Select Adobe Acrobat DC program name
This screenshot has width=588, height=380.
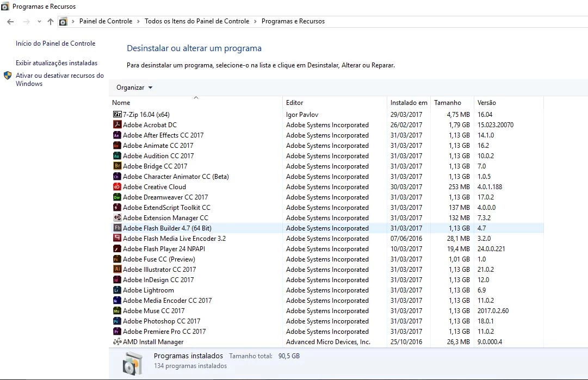click(x=150, y=125)
